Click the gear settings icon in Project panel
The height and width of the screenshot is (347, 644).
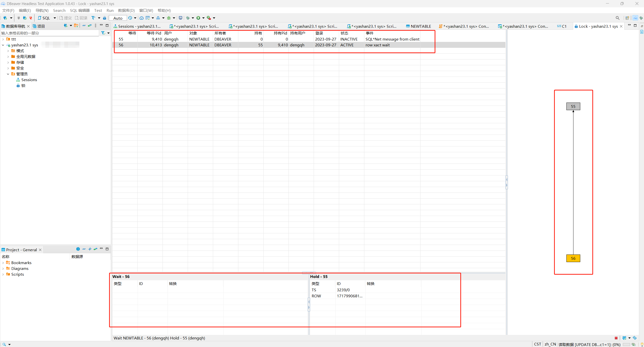coord(78,249)
